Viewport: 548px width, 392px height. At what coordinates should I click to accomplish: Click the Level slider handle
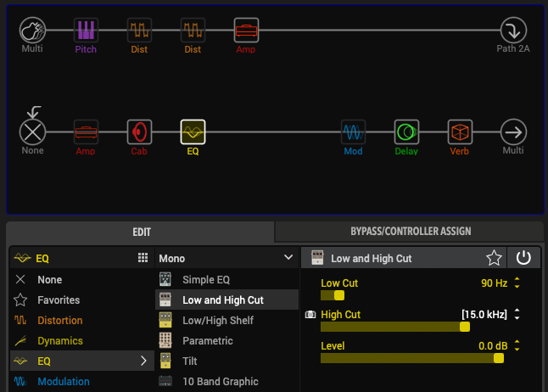(499, 358)
